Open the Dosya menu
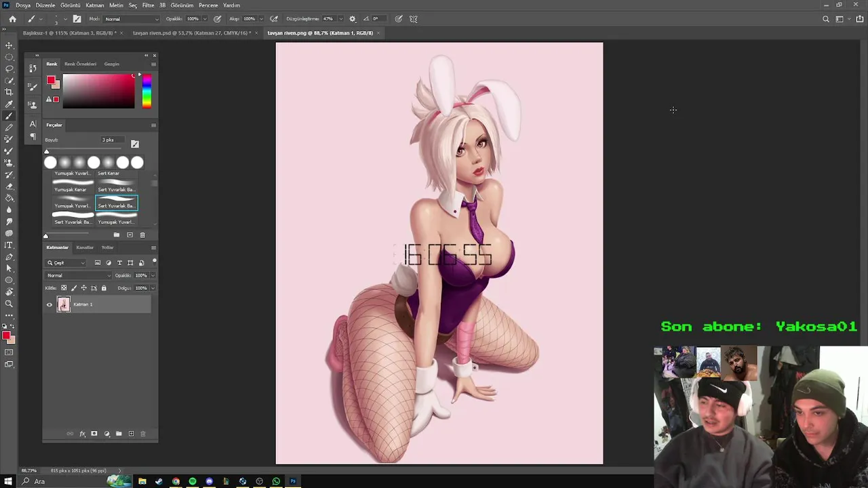Screen dimensions: 868x488 pyautogui.click(x=23, y=5)
